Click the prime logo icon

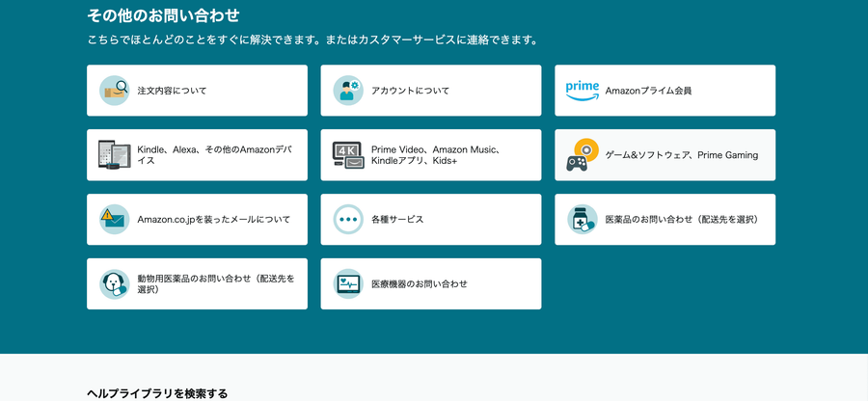click(x=583, y=91)
